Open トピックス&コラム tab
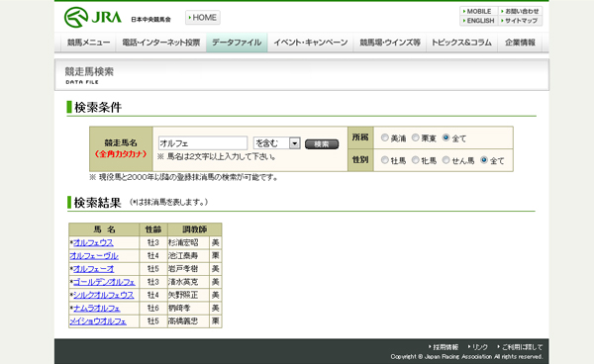 (x=461, y=43)
